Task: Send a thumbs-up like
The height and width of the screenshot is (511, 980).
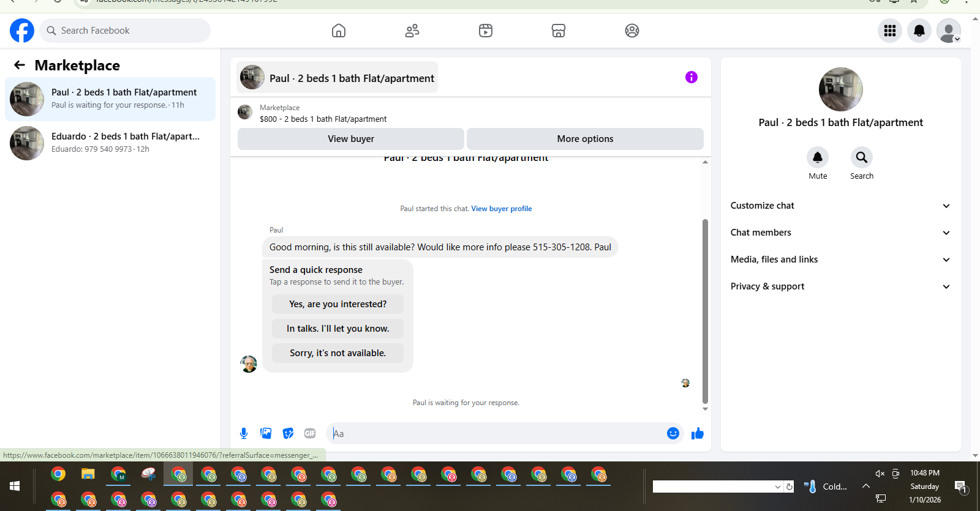Action: 698,433
